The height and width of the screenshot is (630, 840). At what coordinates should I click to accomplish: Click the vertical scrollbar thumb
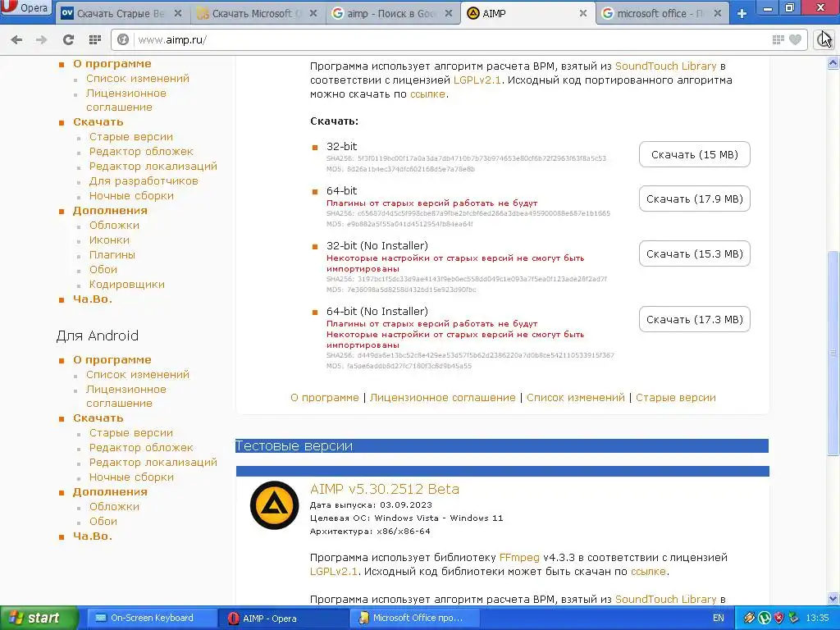click(x=833, y=354)
